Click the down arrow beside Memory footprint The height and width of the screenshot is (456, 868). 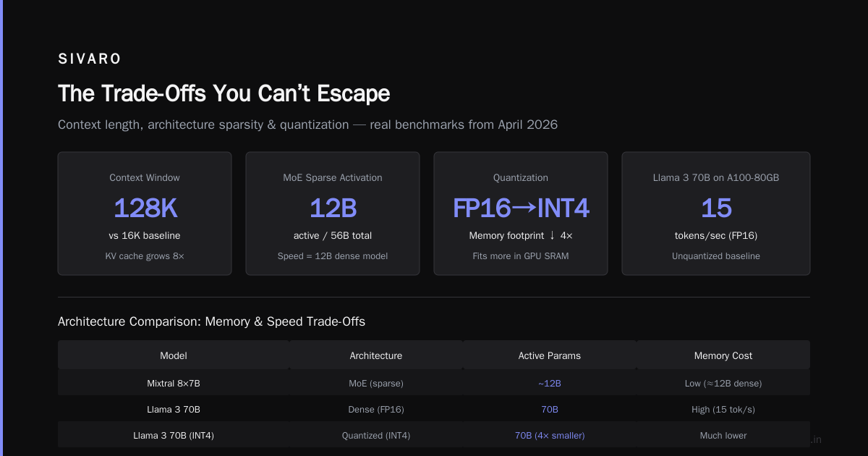(x=552, y=235)
